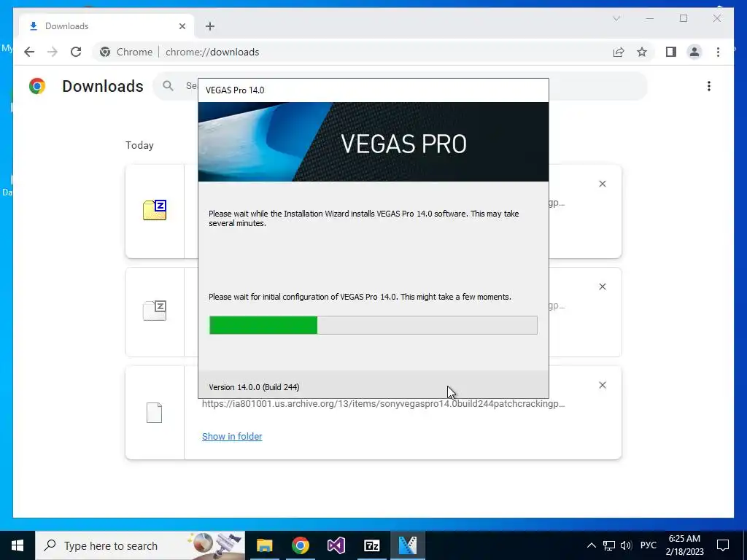
Task: Click Version 14.0.0 (Build 244) text
Action: coord(254,387)
